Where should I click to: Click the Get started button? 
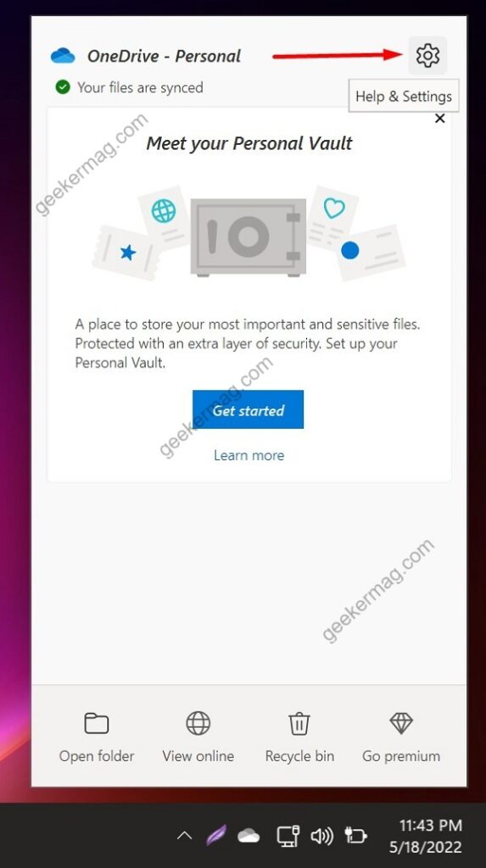[x=249, y=409]
